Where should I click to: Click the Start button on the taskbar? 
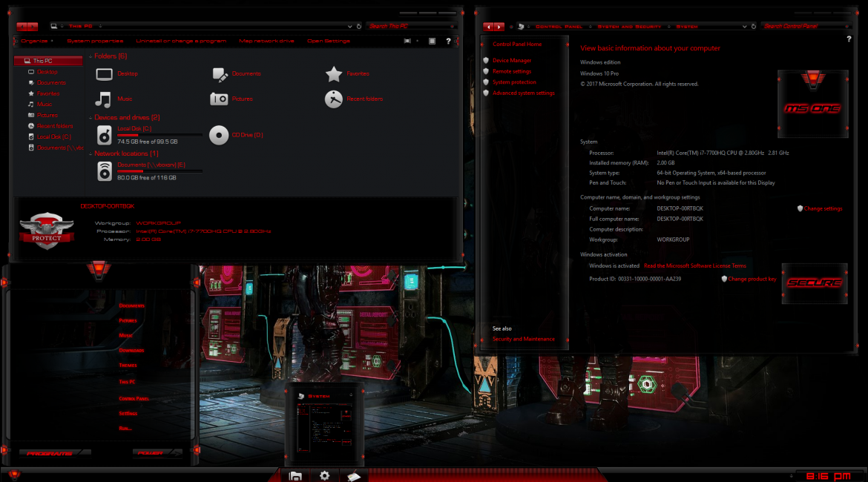coord(14,475)
